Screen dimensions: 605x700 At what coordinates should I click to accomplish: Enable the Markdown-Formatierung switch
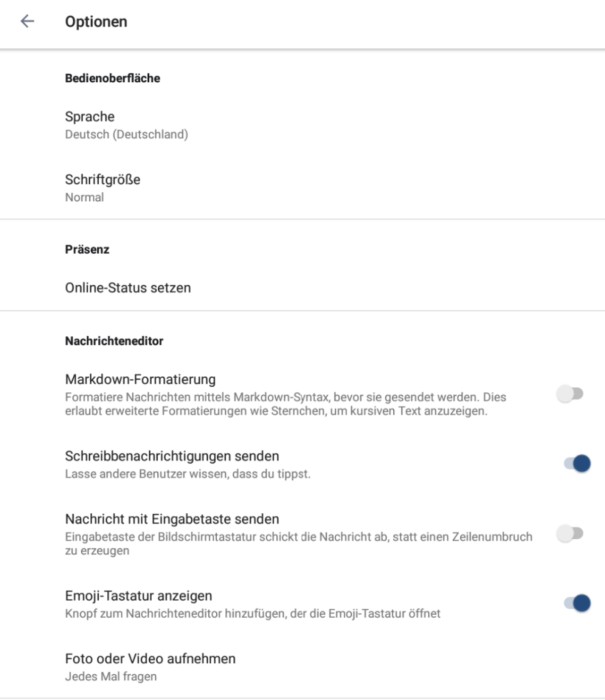coord(570,394)
